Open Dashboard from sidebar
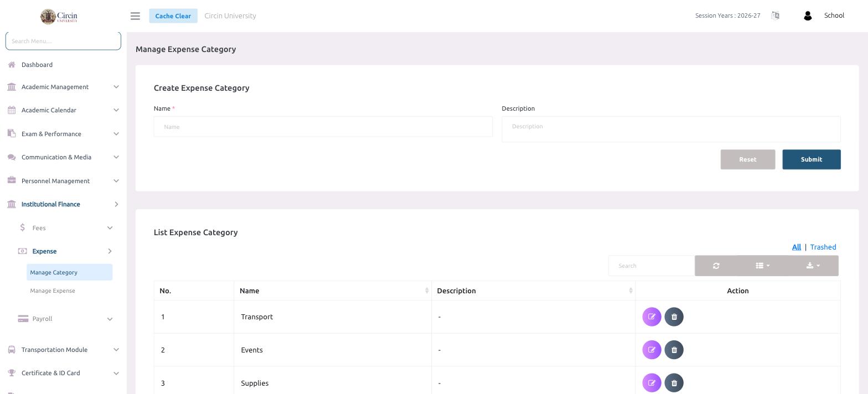This screenshot has height=394, width=868. [37, 65]
